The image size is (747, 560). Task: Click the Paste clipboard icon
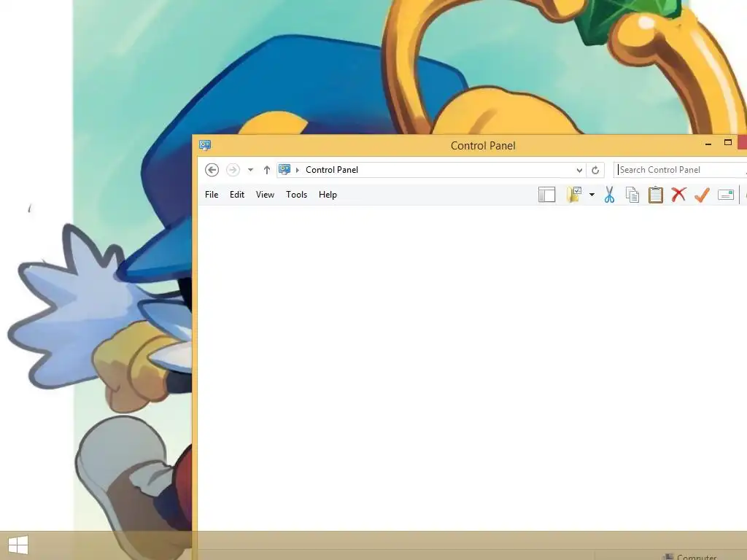(656, 195)
